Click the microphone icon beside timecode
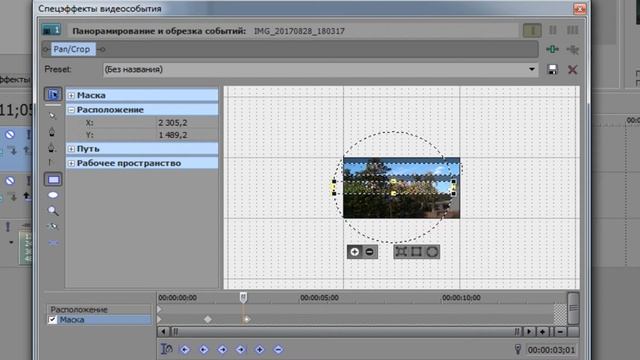The height and width of the screenshot is (360, 640). tap(518, 349)
